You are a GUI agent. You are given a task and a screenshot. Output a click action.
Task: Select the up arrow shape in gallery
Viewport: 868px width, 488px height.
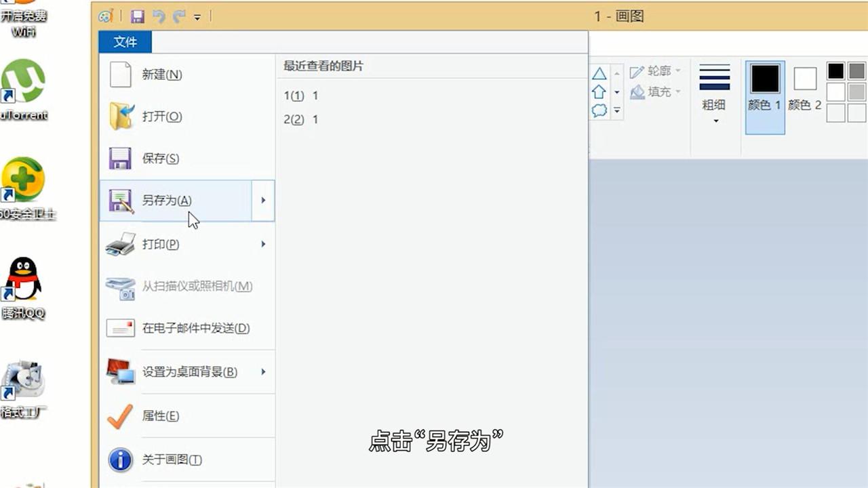(x=599, y=91)
